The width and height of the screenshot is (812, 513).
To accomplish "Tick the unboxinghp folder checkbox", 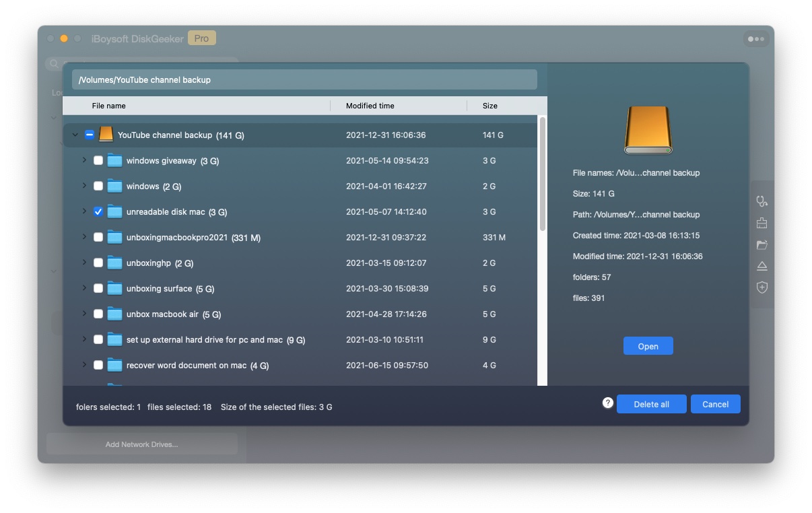I will click(x=98, y=263).
